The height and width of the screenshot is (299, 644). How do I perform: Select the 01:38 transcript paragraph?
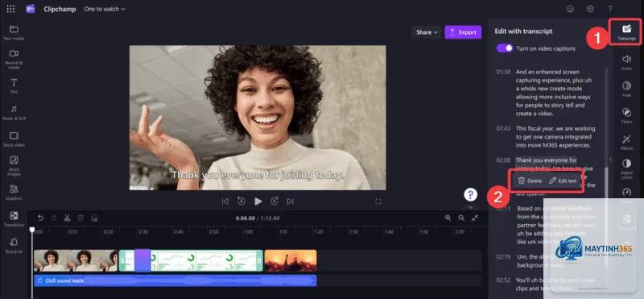553,93
